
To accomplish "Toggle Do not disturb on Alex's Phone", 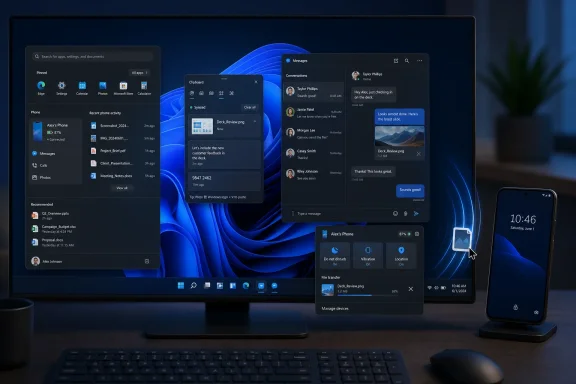I will click(335, 255).
